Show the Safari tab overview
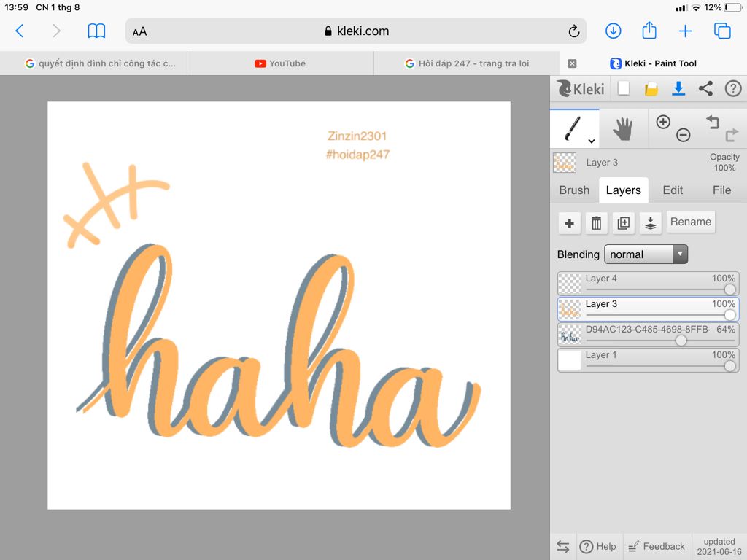 (x=722, y=31)
